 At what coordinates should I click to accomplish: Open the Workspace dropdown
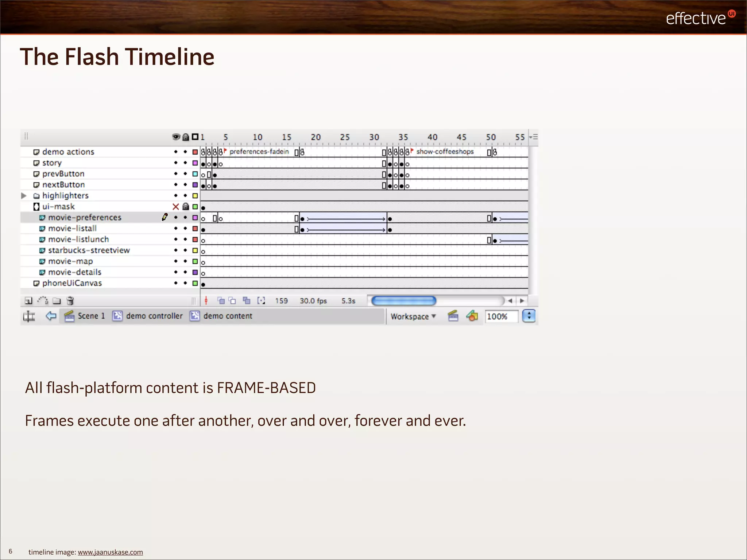[x=413, y=316]
